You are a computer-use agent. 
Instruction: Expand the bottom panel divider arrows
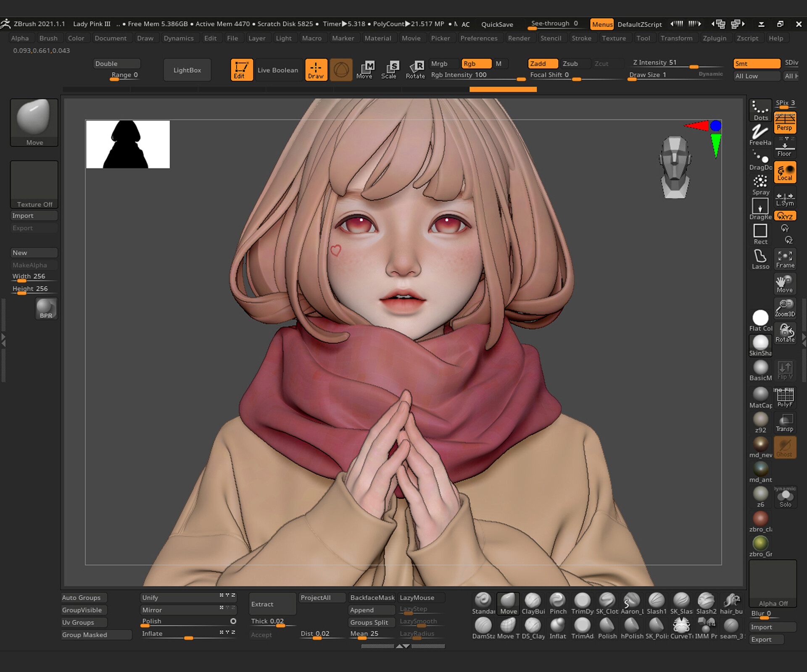[x=403, y=646]
